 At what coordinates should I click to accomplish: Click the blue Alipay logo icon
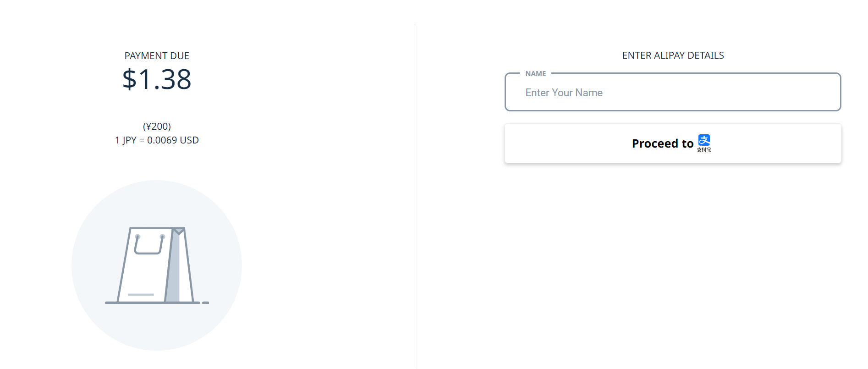click(704, 140)
